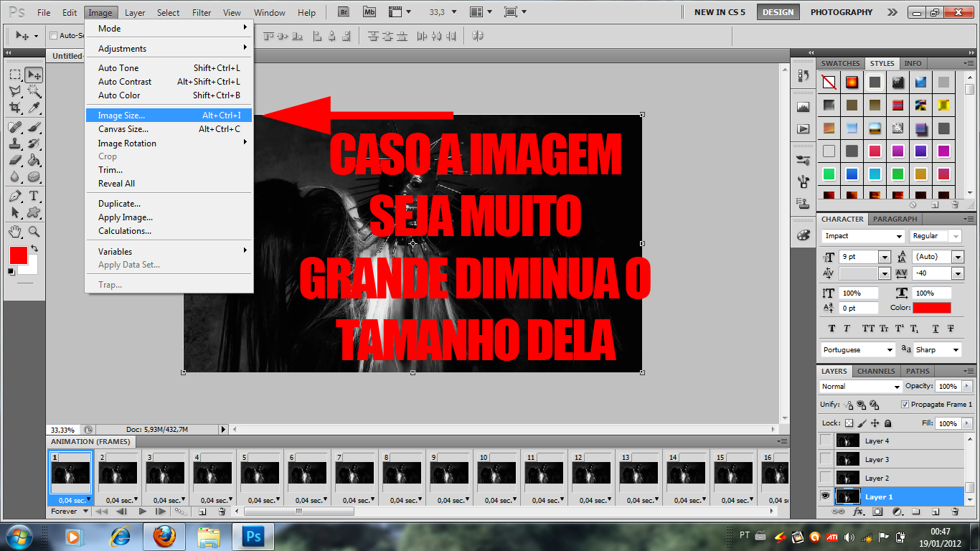Viewport: 980px width, 551px height.
Task: Click the Character panel text Color swatch
Action: (x=932, y=308)
